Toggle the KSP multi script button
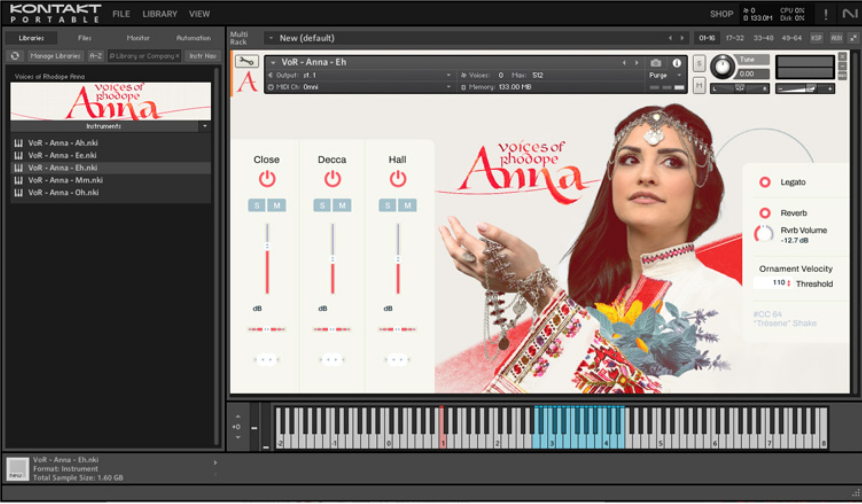The height and width of the screenshot is (504, 862). [816, 38]
